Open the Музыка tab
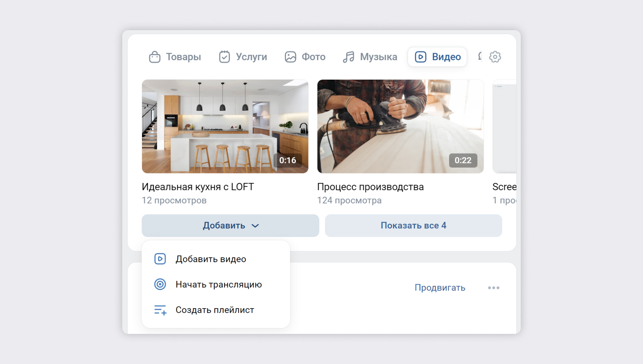The width and height of the screenshot is (643, 364). click(x=370, y=57)
